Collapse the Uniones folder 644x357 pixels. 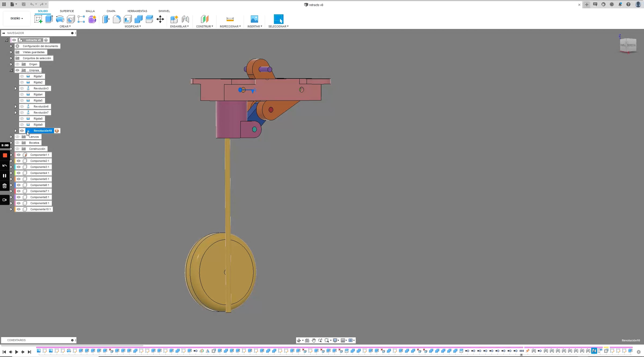tap(11, 70)
